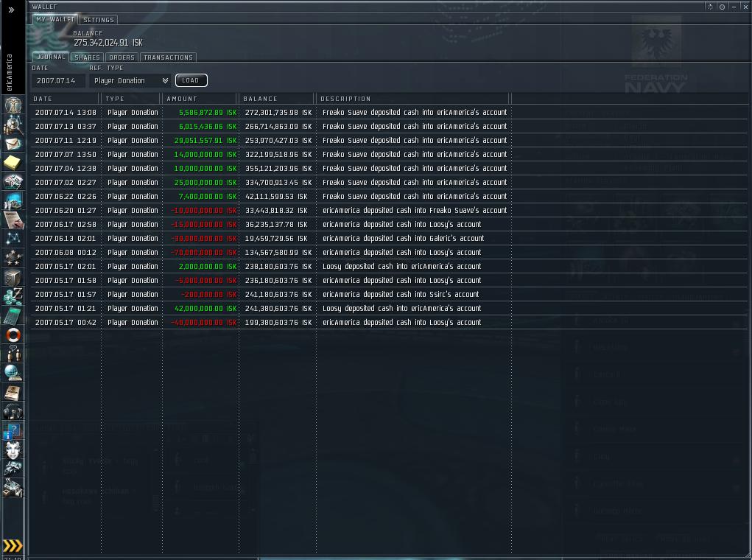Viewport: 752px width, 560px height.
Task: Open EVE Mail envelope icon
Action: [x=13, y=144]
